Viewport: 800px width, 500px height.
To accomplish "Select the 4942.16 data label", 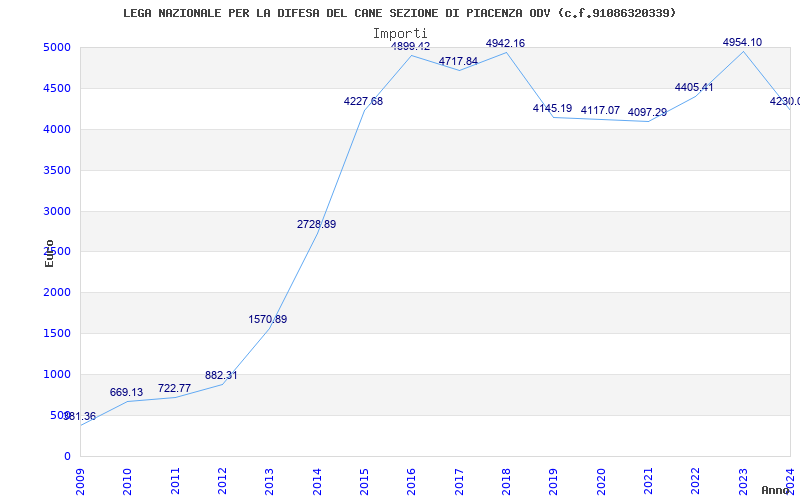I will coord(506,43).
